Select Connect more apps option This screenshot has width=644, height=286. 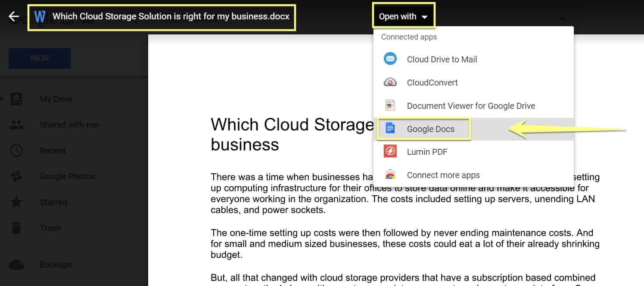473,175
